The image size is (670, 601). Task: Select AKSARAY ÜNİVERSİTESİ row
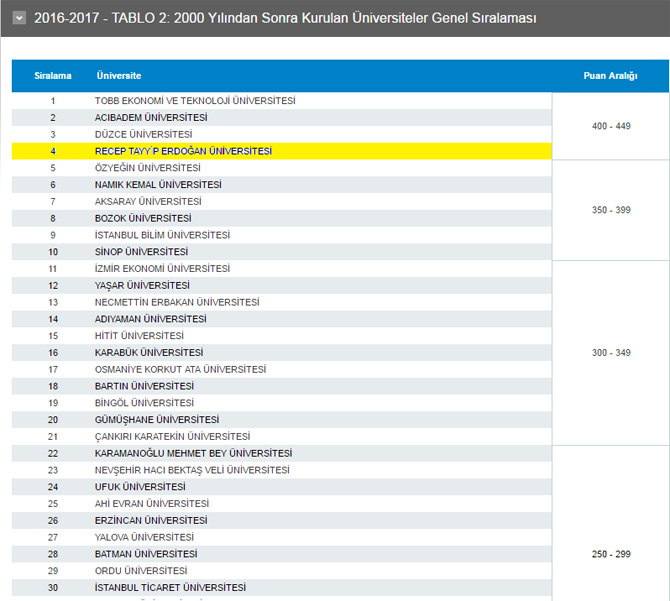[282, 202]
